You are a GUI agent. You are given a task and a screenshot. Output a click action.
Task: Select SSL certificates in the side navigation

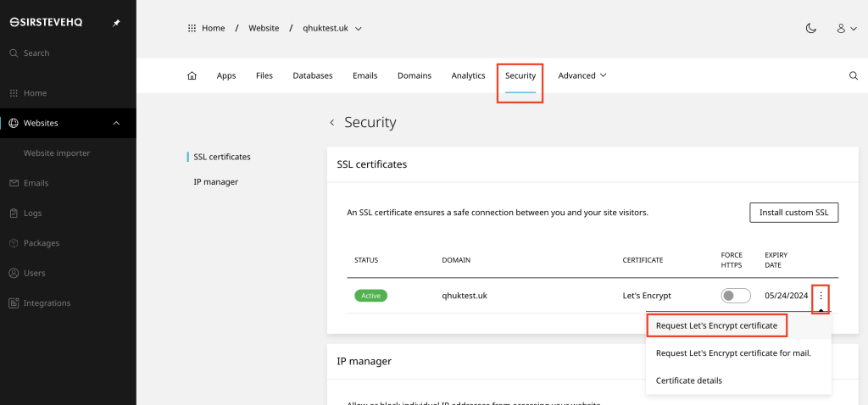coord(222,157)
